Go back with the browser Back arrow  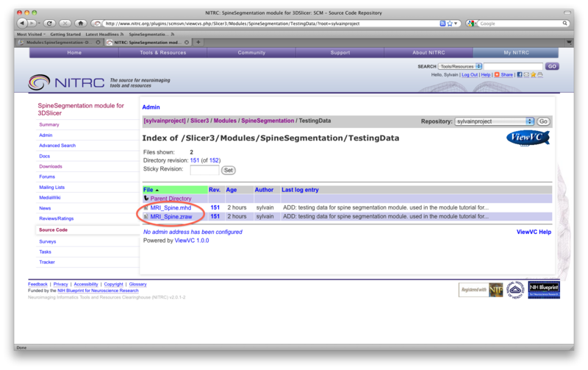[x=22, y=24]
